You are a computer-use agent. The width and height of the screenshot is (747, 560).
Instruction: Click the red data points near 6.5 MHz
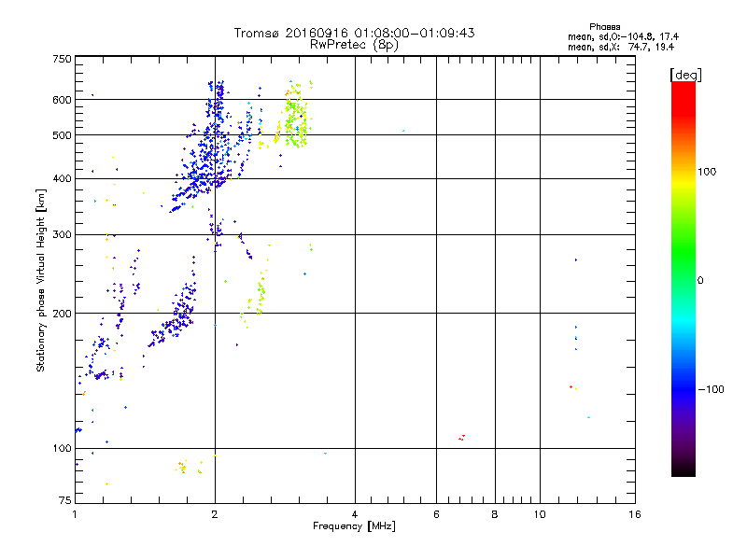(461, 438)
